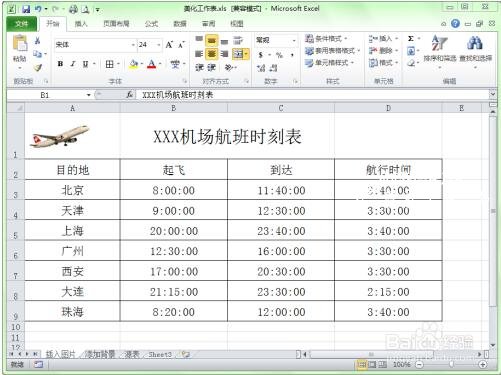Apply the red font color
Image resolution: width=501 pixels, height=375 pixels.
tap(152, 64)
